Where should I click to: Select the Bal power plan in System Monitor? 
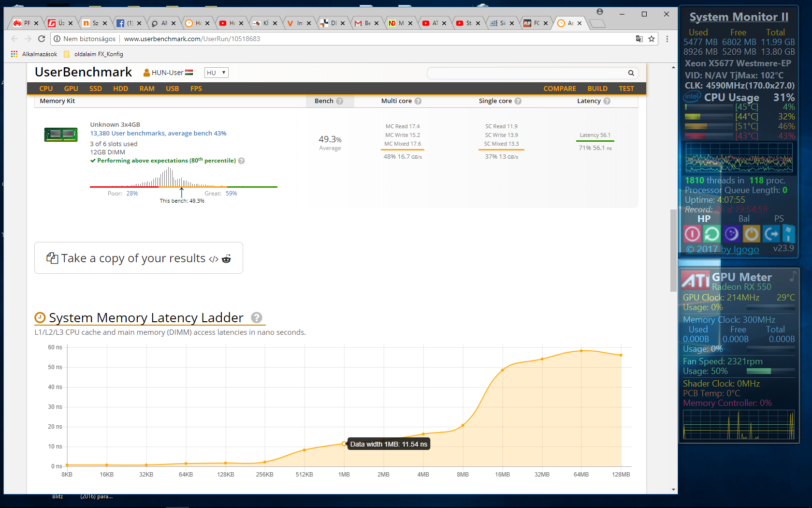tap(744, 219)
